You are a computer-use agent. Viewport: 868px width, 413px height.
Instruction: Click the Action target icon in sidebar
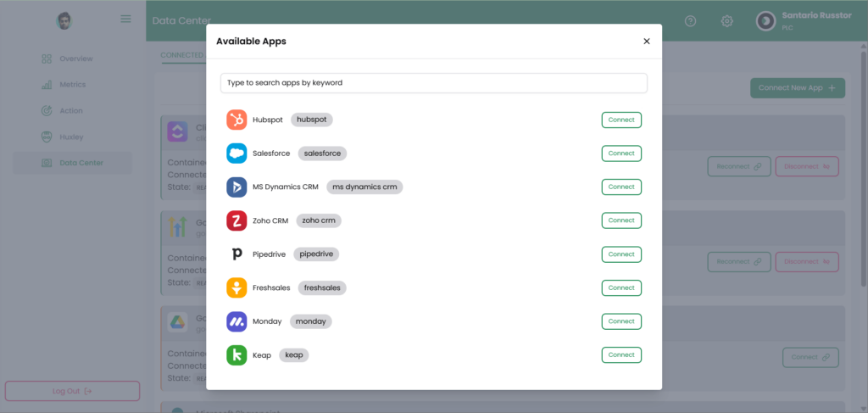(x=47, y=111)
